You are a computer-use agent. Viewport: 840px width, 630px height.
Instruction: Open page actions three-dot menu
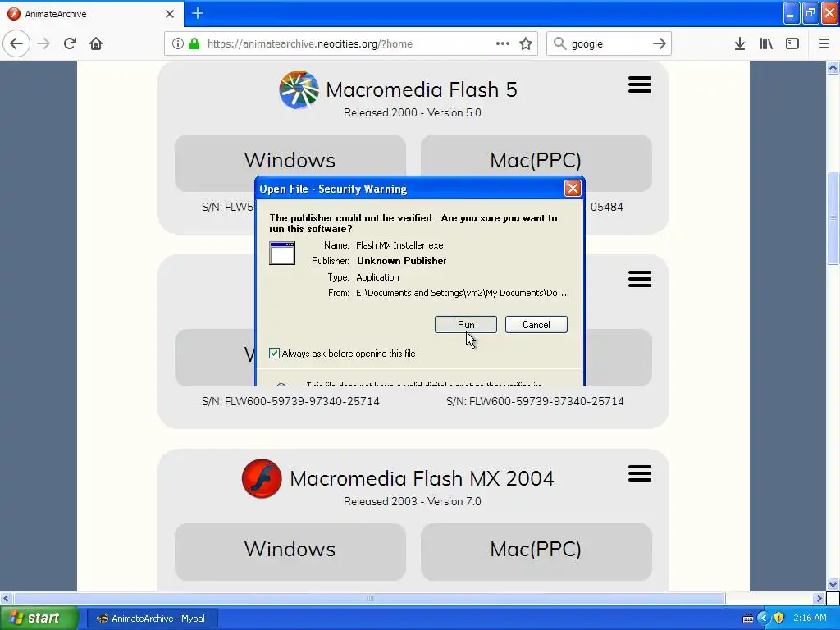click(503, 43)
